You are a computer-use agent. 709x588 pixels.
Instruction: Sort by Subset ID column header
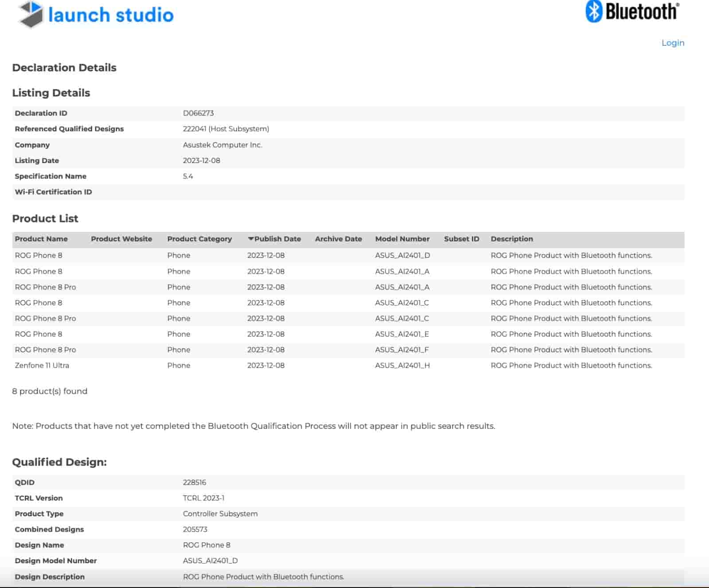click(461, 239)
